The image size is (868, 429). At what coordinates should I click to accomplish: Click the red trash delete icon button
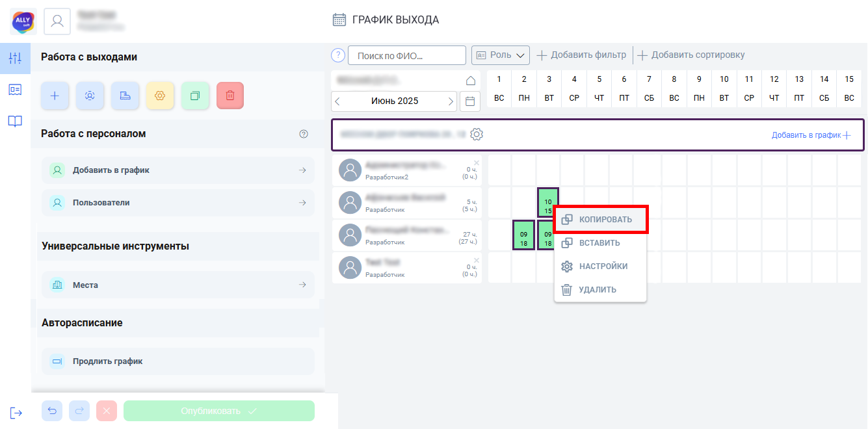tap(230, 96)
